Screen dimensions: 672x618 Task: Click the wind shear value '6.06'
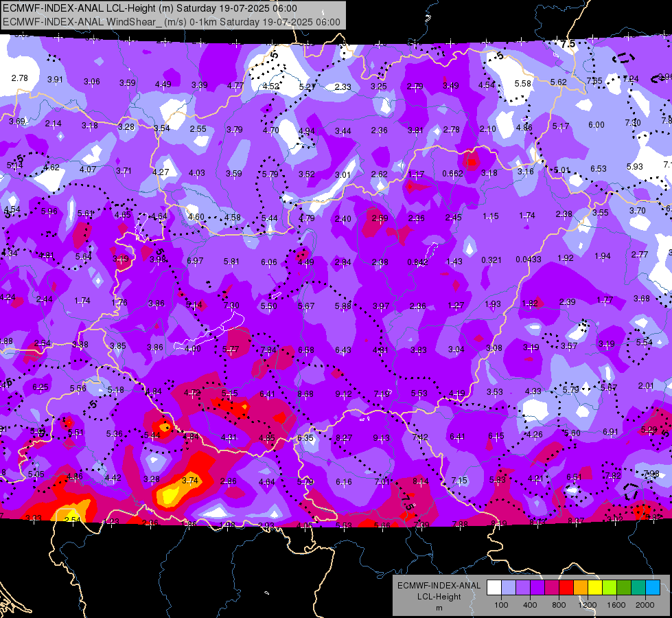point(268,262)
